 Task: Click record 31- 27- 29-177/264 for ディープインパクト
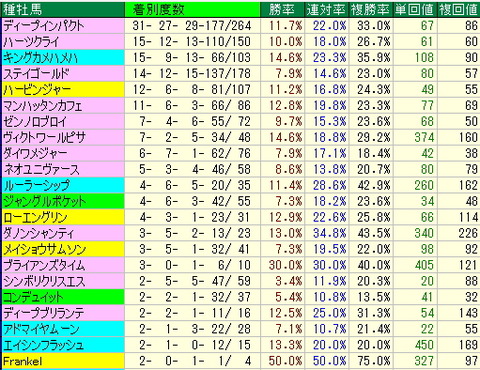192,26
